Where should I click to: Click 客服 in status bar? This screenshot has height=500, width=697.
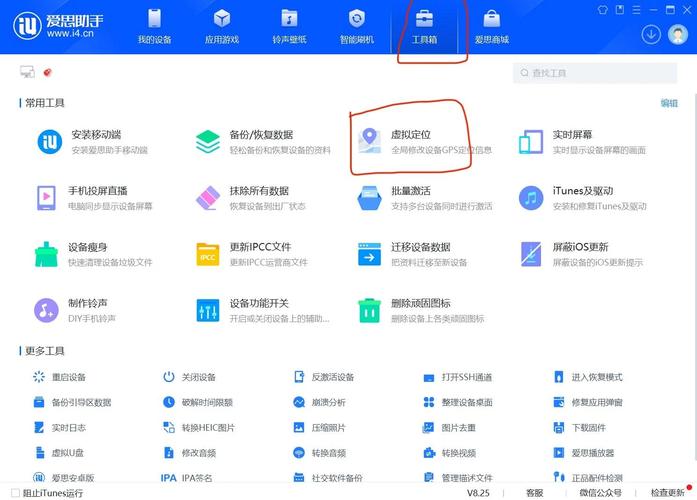pyautogui.click(x=534, y=492)
